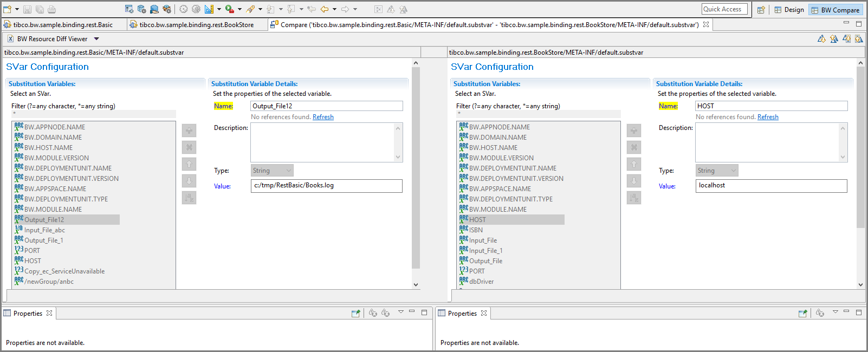The height and width of the screenshot is (352, 868).
Task: Open the right Type String combo box
Action: (717, 171)
